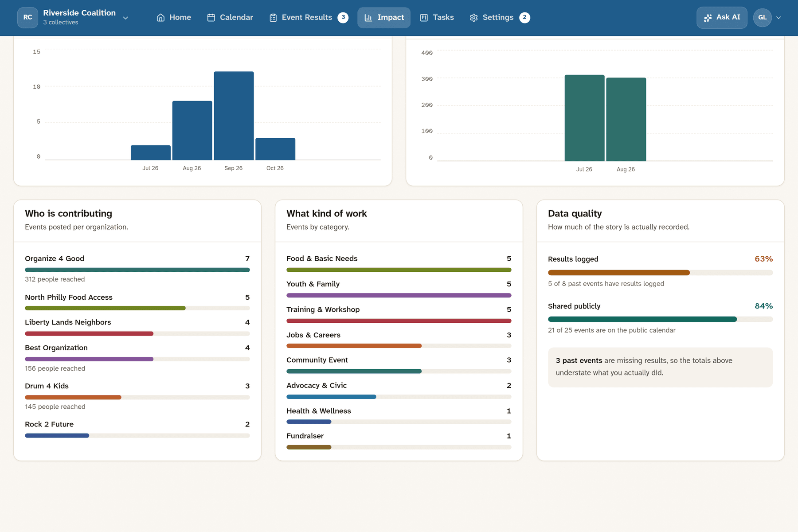Click the Rock 2 Future label
Screen dimensions: 798x532
(x=49, y=424)
